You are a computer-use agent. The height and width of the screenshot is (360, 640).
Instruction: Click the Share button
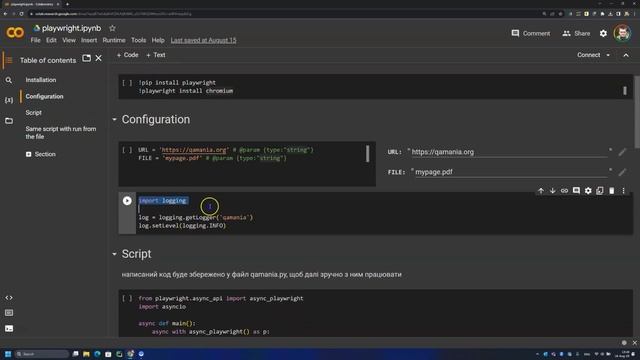tap(576, 33)
